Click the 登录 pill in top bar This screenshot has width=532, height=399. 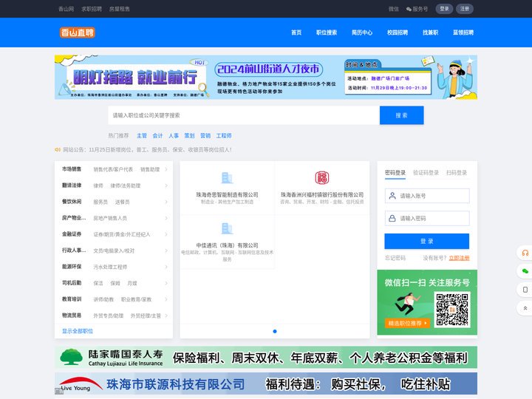pyautogui.click(x=444, y=9)
